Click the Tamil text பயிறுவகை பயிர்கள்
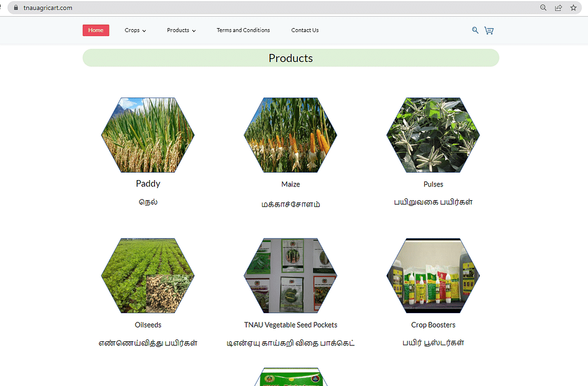 pyautogui.click(x=433, y=202)
